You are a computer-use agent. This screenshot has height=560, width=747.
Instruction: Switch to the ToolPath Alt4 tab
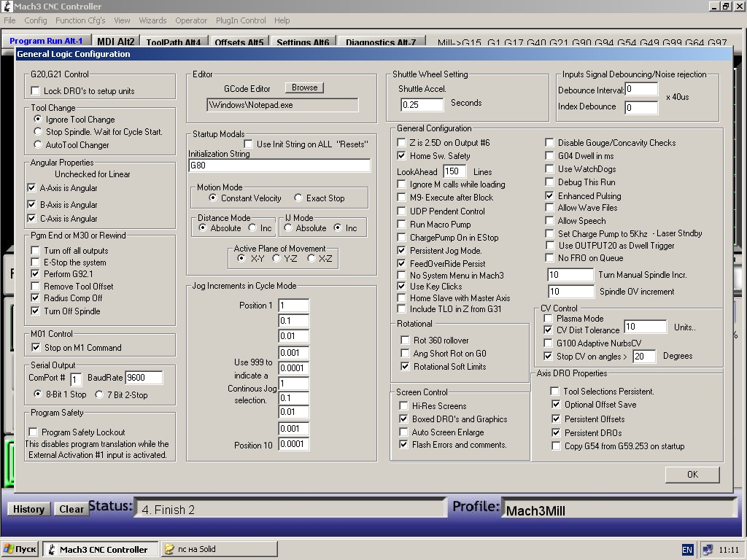(174, 42)
